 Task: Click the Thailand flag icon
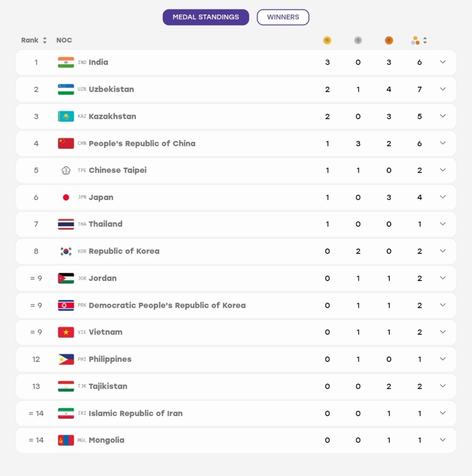(x=66, y=224)
